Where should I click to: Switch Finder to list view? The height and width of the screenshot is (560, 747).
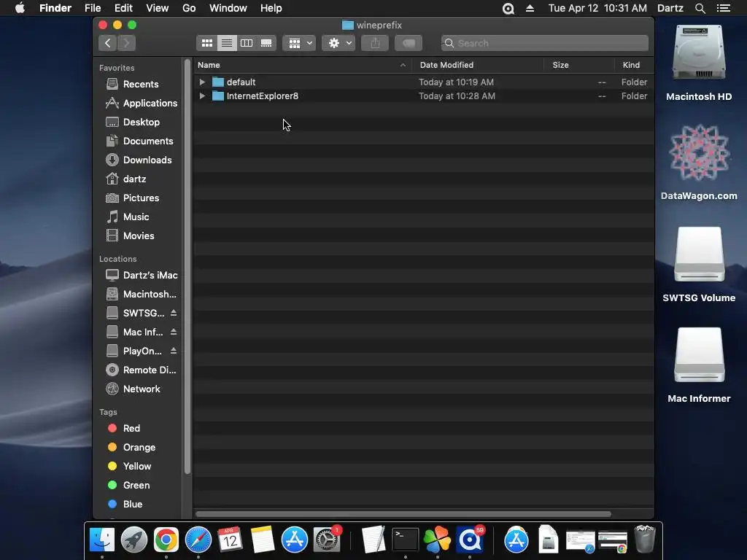(227, 43)
